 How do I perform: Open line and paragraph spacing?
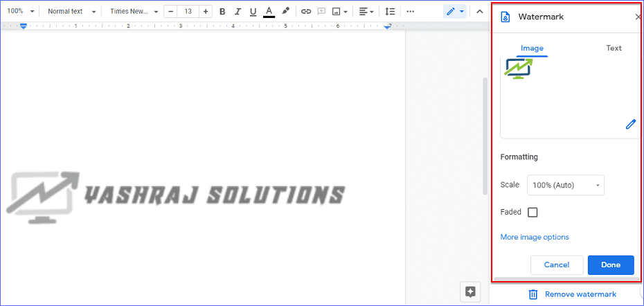point(390,12)
